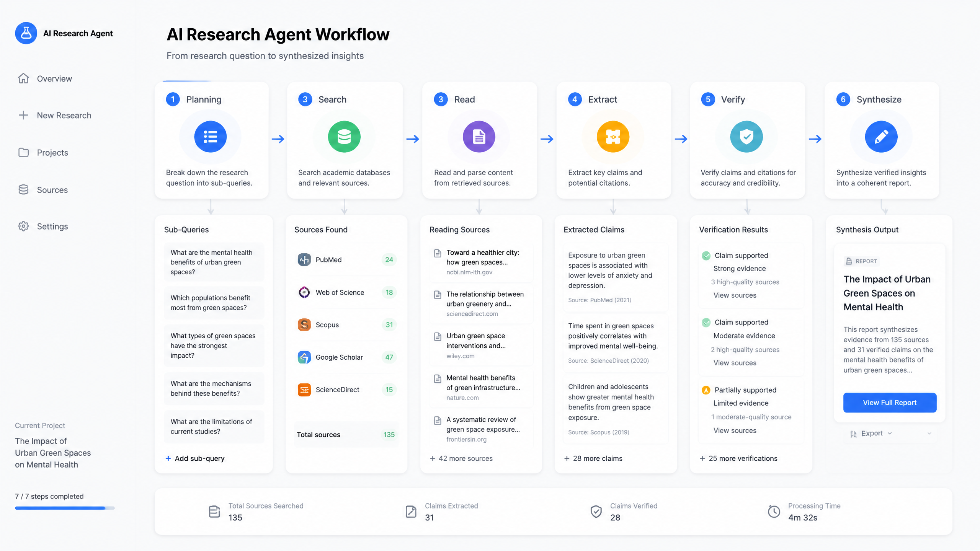The image size is (980, 551).
Task: Click the steps completed progress bar
Action: click(65, 508)
